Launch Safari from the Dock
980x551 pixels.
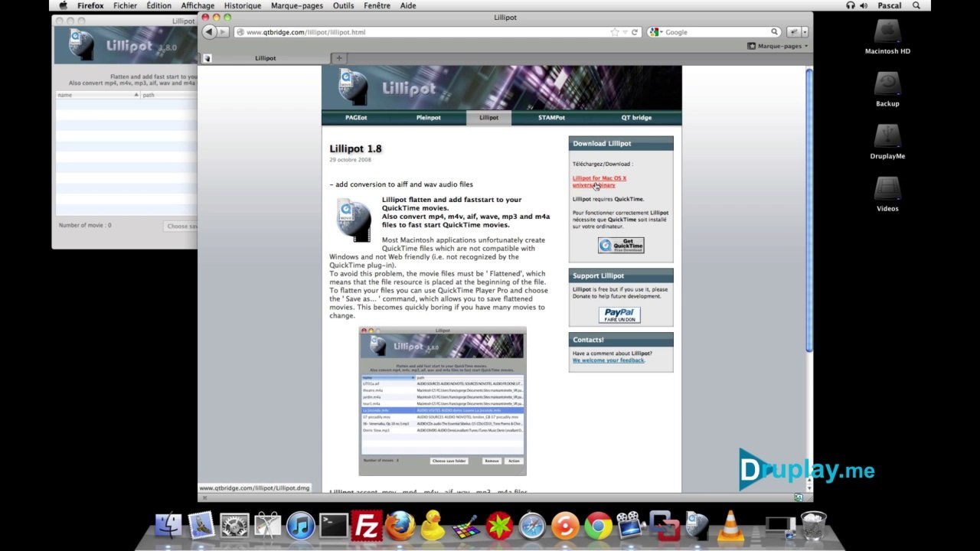pyautogui.click(x=532, y=526)
